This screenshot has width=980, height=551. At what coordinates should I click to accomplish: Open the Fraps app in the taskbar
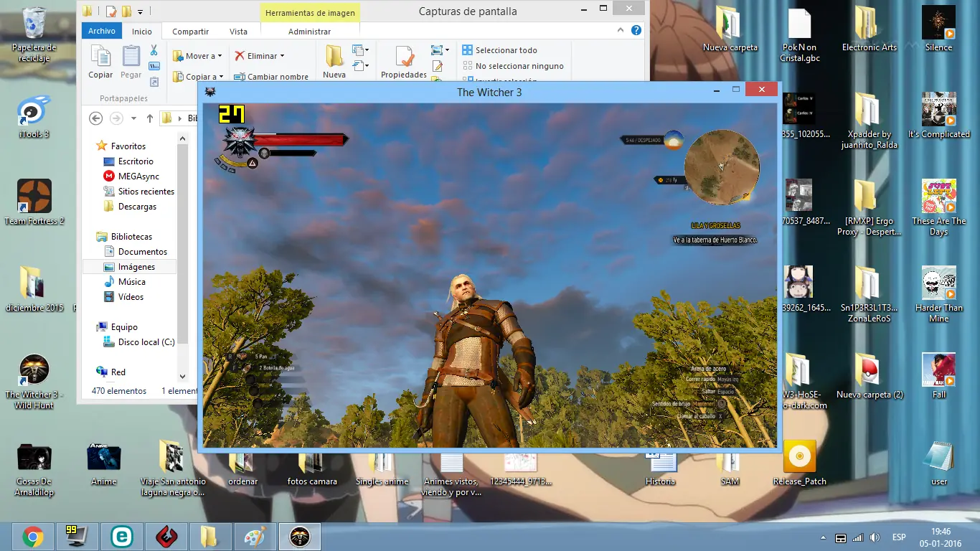[77, 537]
